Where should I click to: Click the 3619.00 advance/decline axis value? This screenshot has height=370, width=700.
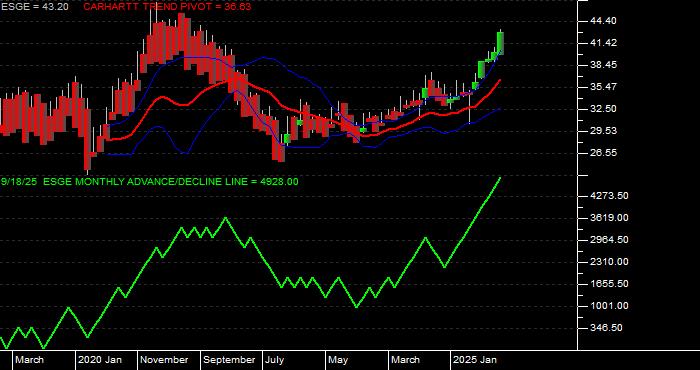609,217
